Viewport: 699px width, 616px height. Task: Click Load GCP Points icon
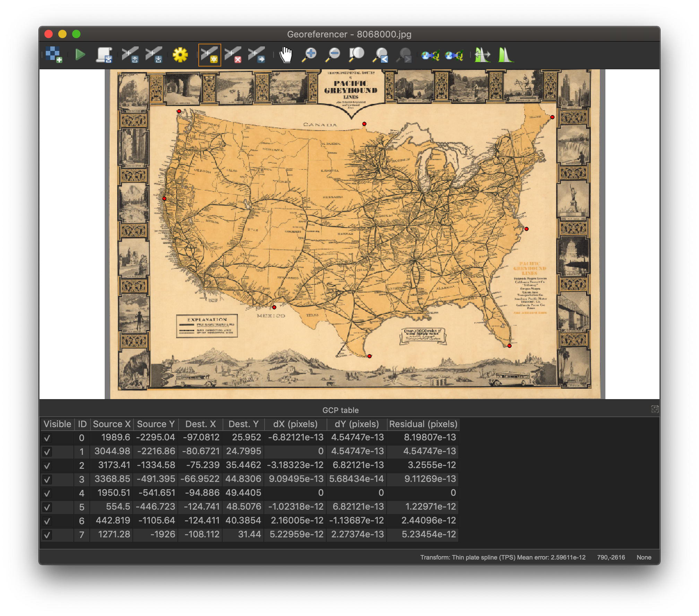[x=130, y=55]
